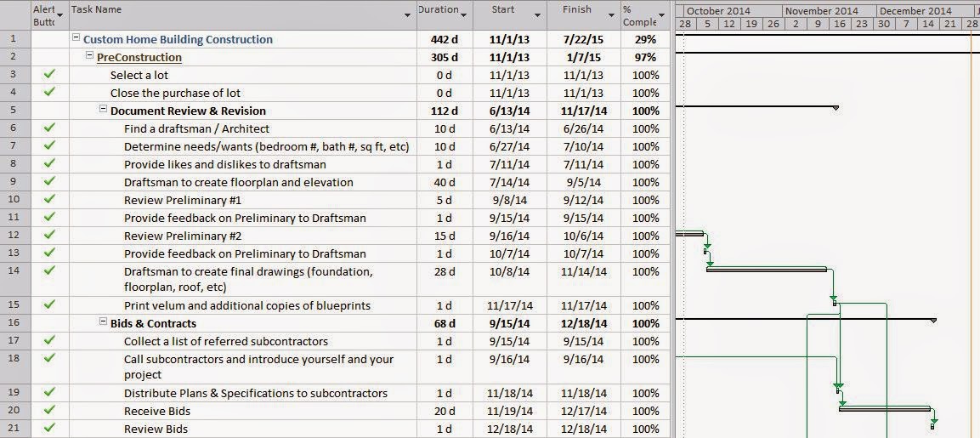Select 'Close the purchase of lot' task
The image size is (980, 438).
pyautogui.click(x=175, y=94)
